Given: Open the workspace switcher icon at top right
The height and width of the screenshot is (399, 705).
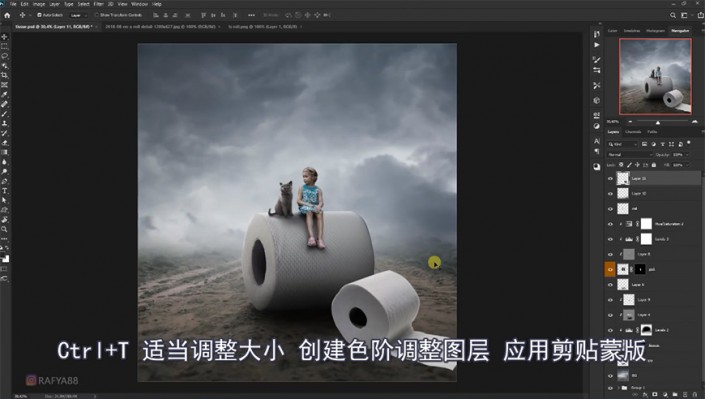Looking at the screenshot, I should coord(684,15).
